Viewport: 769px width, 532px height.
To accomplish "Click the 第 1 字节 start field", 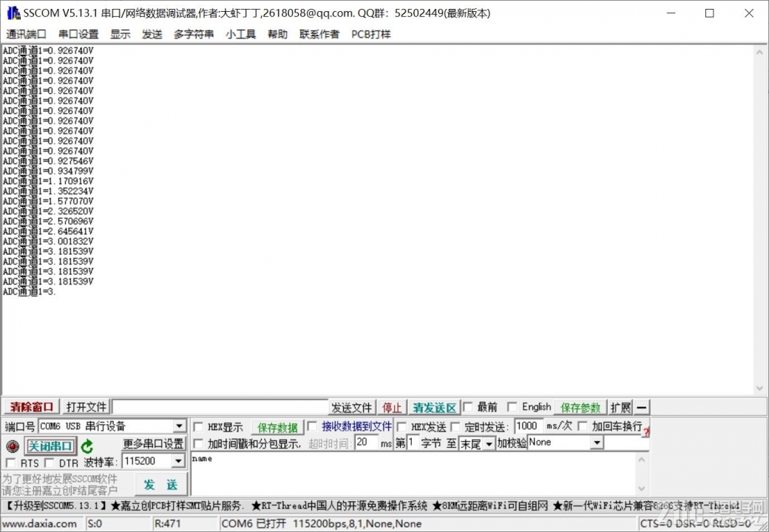I will click(413, 443).
